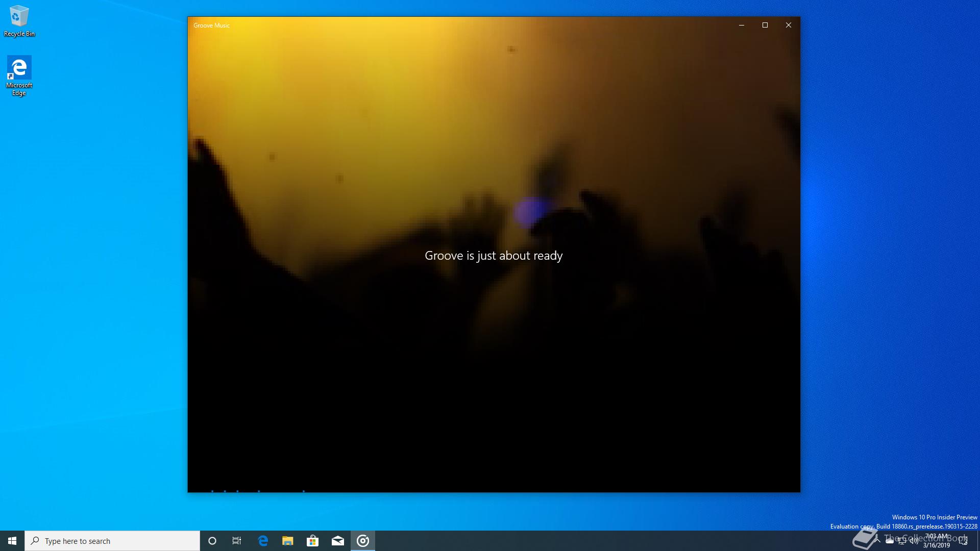
Task: Open the Action Center notifications icon
Action: coord(963,541)
